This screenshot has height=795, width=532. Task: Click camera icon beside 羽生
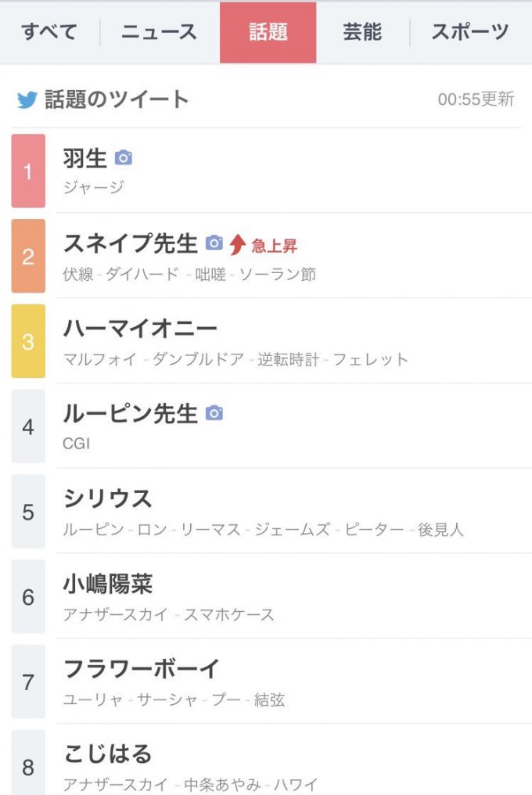point(124,159)
